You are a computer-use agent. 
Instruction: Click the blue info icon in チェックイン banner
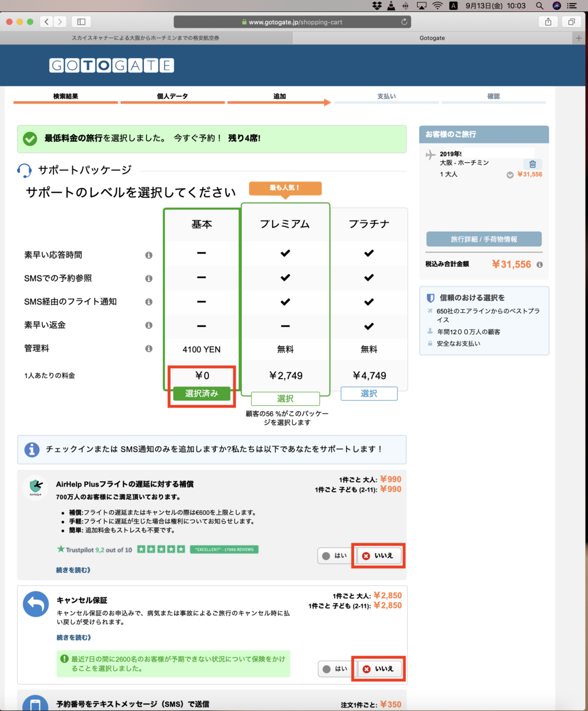pyautogui.click(x=32, y=449)
